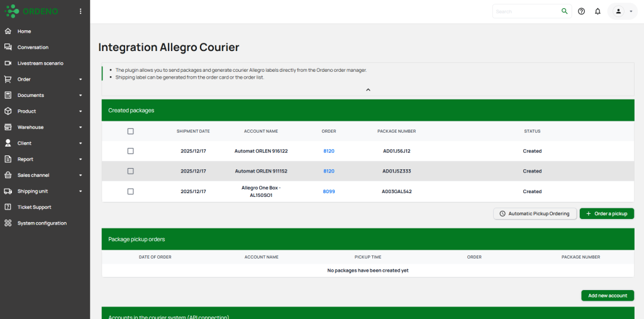Expand the Shipping unit submenu arrow

pos(80,191)
